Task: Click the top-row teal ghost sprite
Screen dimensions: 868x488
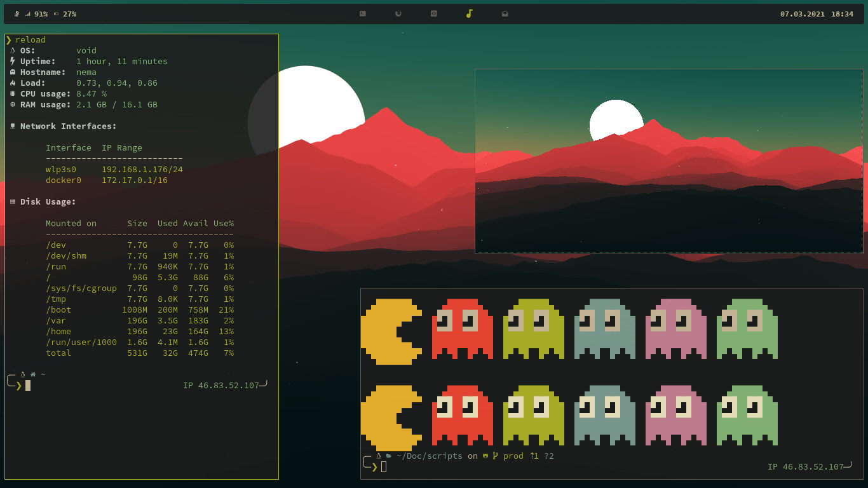Action: pyautogui.click(x=605, y=329)
